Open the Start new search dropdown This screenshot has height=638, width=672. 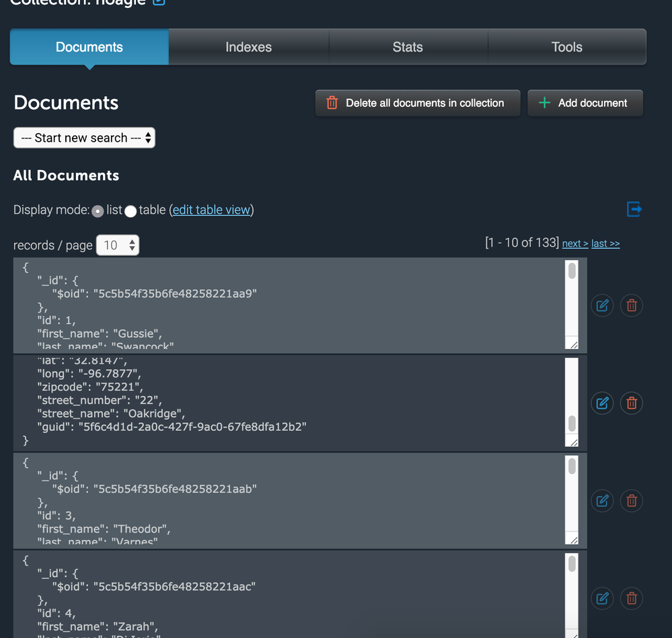84,137
